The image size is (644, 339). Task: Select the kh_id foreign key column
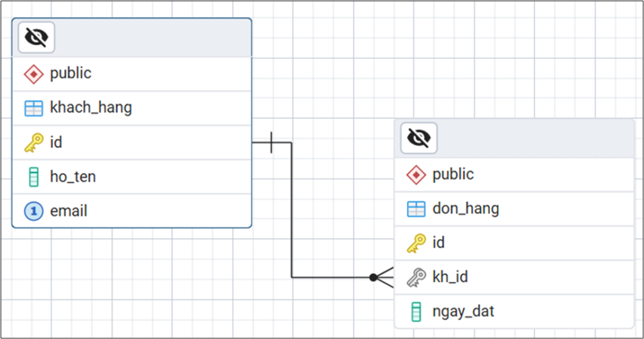click(450, 277)
